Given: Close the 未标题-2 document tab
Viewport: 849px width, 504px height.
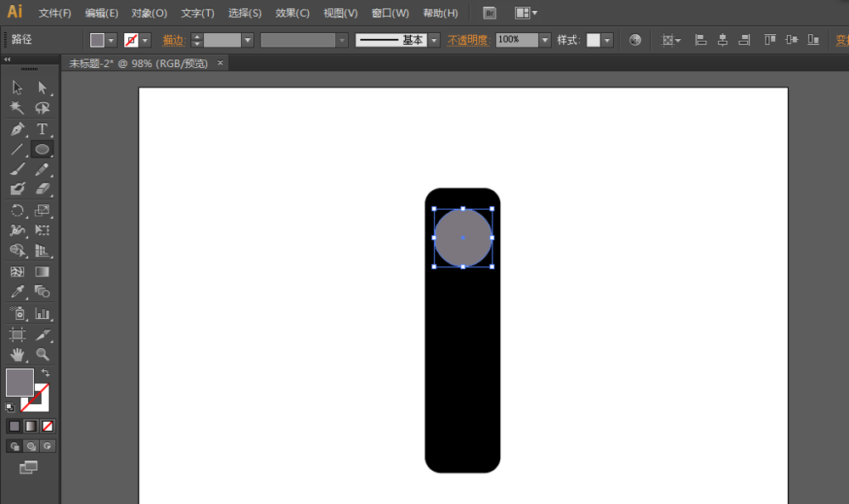Looking at the screenshot, I should tap(221, 63).
